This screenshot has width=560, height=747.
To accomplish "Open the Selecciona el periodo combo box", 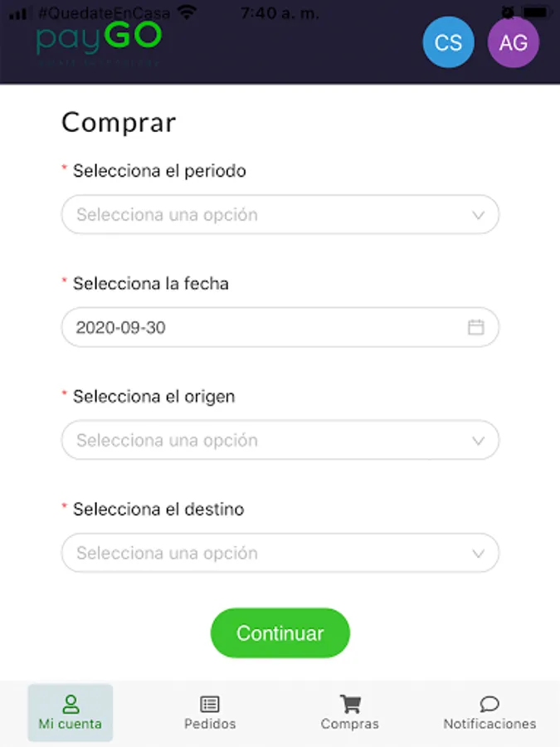I will tap(265, 215).
